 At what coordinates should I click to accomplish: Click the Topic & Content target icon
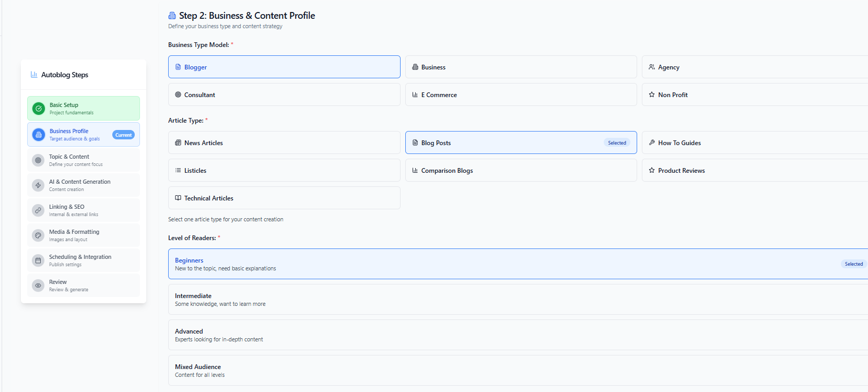[38, 160]
